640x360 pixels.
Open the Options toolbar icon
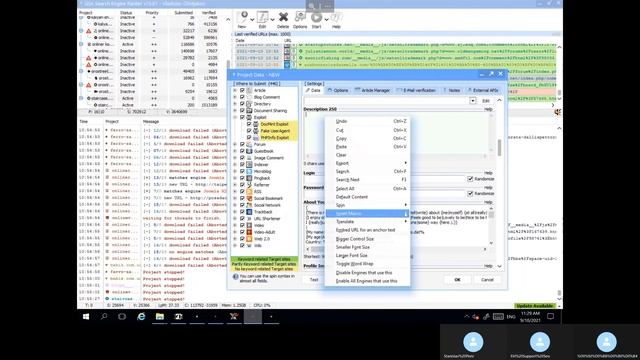pos(300,17)
